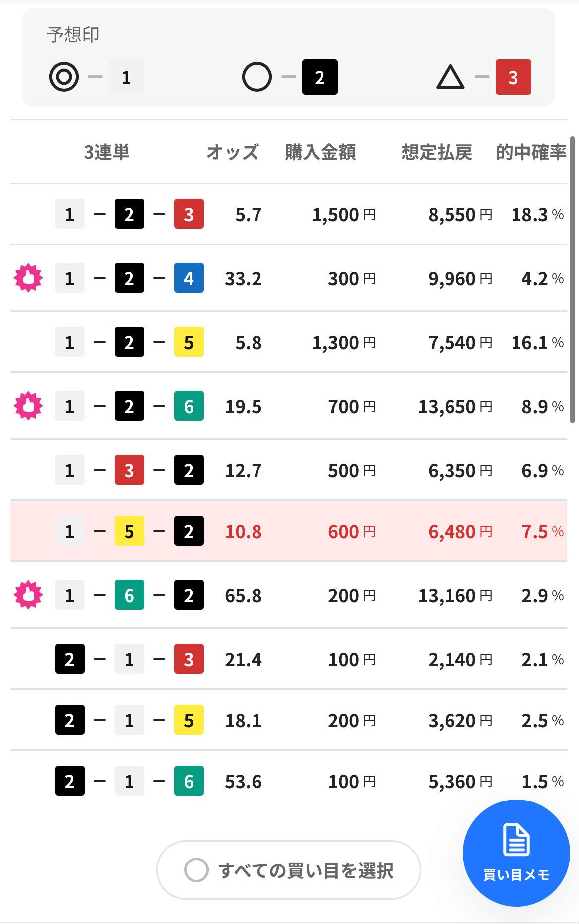Select the 1-2-3 bet row at 5.7 odds
Viewport: 579px width, 924px height.
pos(289,214)
